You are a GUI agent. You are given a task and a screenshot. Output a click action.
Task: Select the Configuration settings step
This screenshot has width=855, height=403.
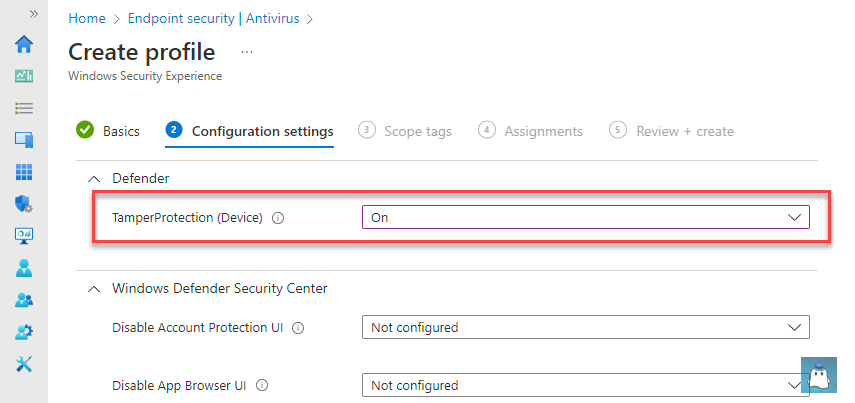(250, 131)
